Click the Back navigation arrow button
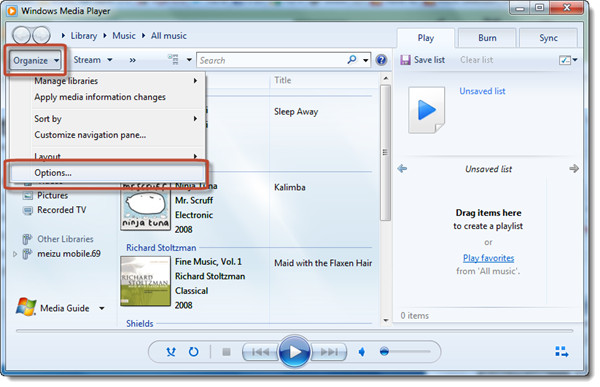Image resolution: width=600 pixels, height=387 pixels. click(x=21, y=36)
